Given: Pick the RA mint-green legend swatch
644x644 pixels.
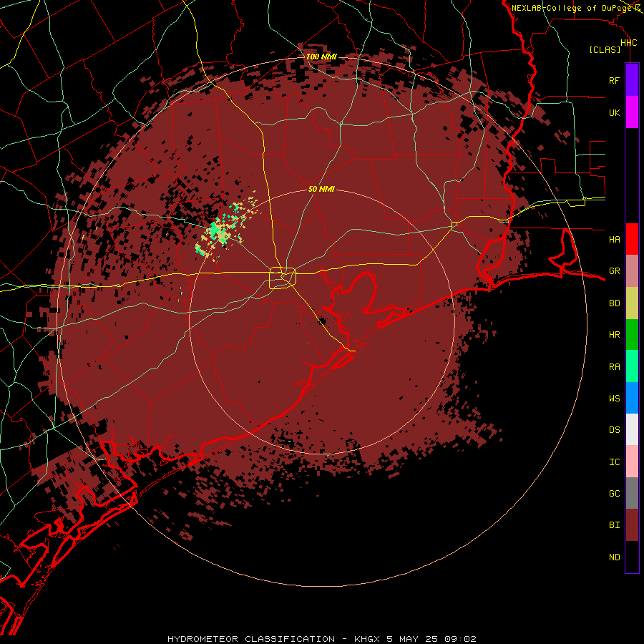Looking at the screenshot, I should tap(632, 366).
